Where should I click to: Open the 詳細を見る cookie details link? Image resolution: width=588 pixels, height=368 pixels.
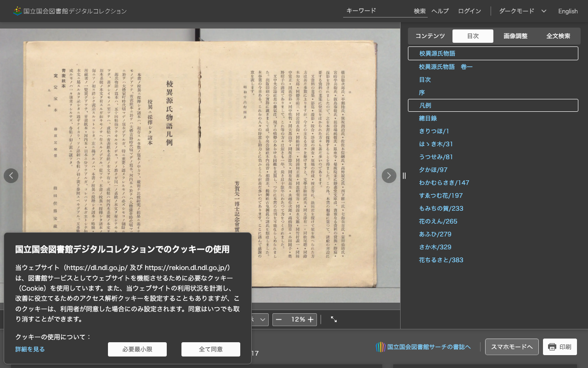(30, 349)
